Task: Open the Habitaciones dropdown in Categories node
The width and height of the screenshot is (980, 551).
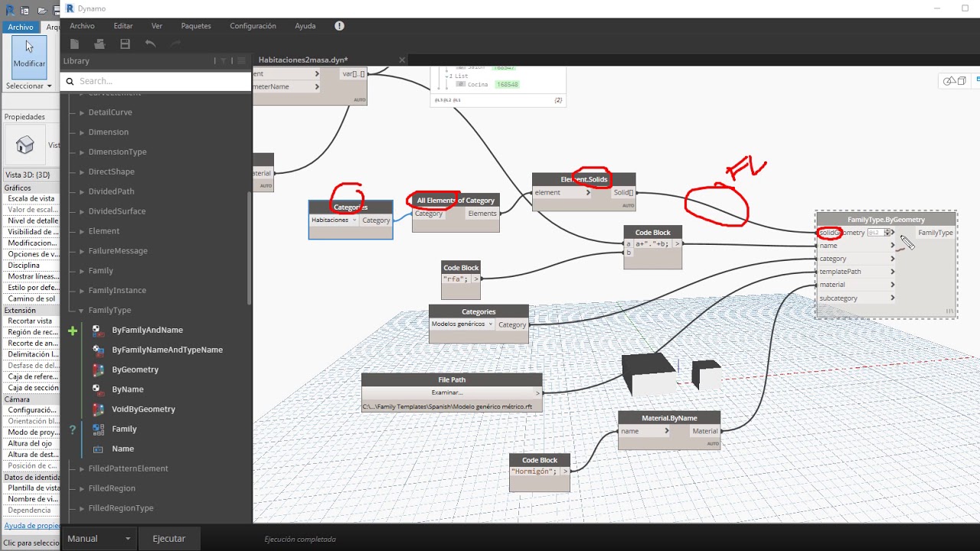Action: 334,220
